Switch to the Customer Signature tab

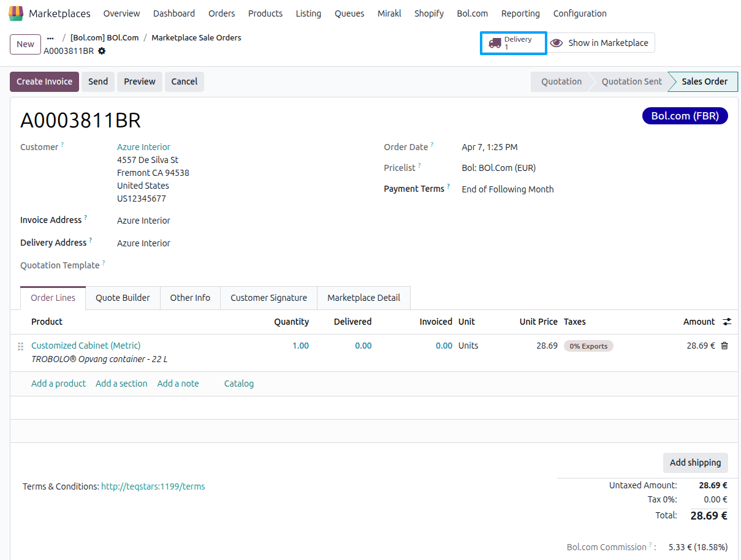[x=268, y=298]
